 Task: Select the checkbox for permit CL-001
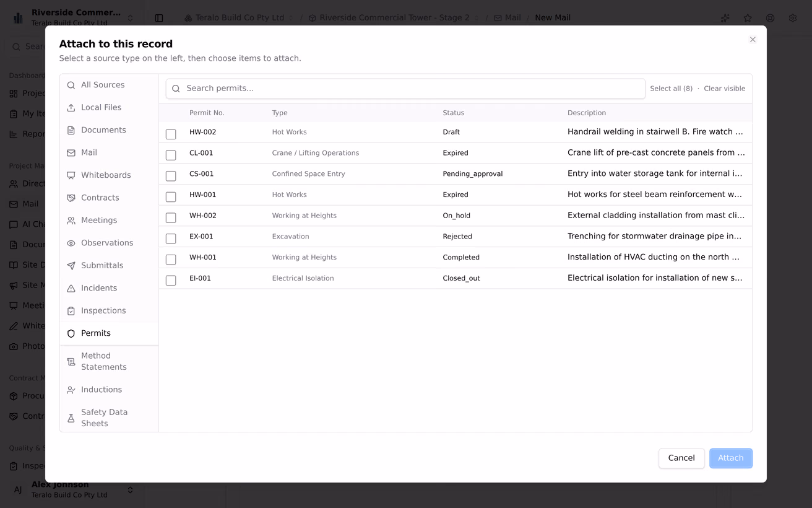[171, 155]
